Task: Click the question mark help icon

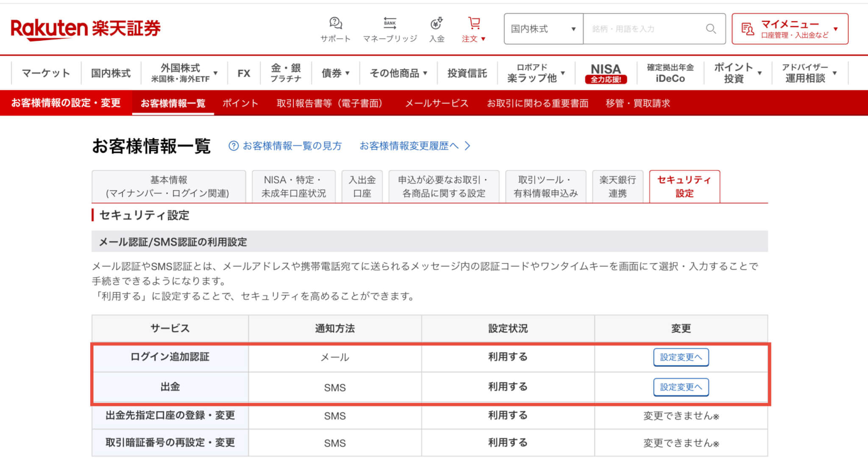Action: tap(233, 146)
